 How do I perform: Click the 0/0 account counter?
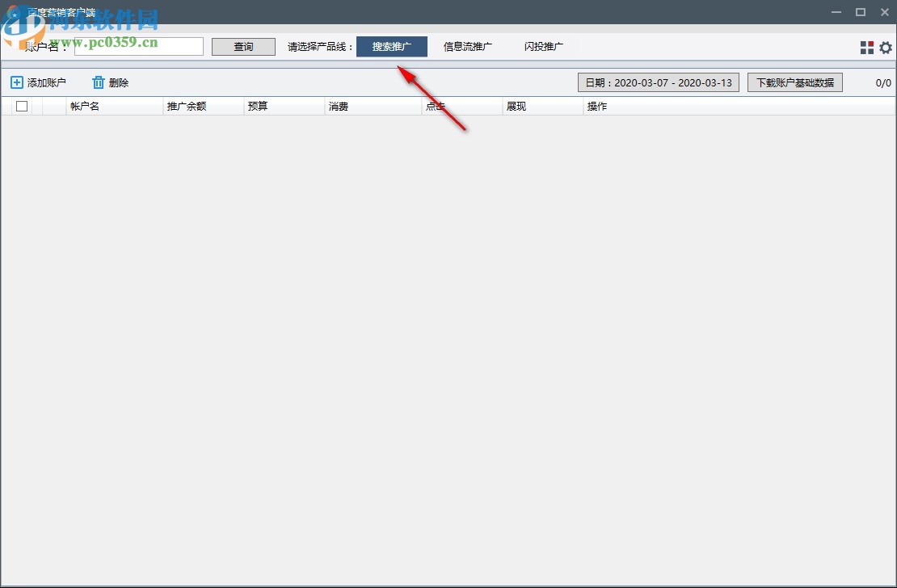click(x=883, y=83)
